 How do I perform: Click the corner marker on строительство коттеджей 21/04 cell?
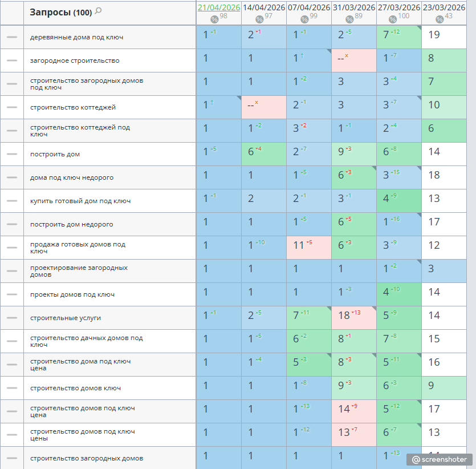pos(239,98)
